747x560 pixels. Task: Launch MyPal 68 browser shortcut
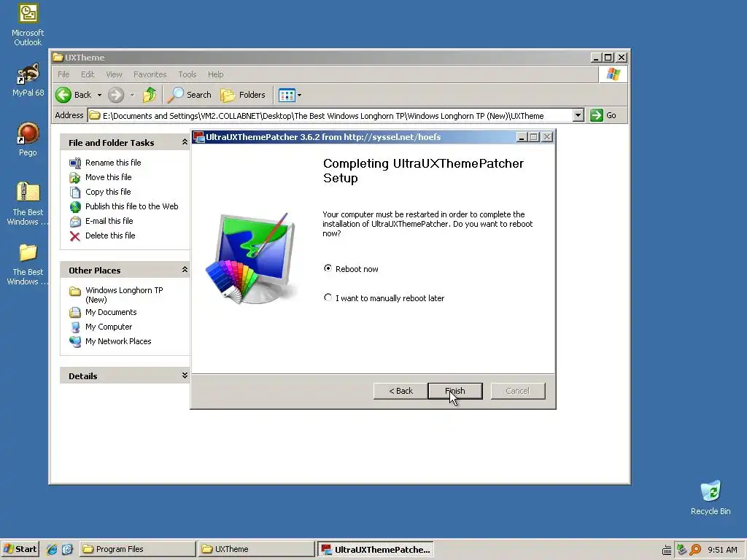[x=28, y=80]
